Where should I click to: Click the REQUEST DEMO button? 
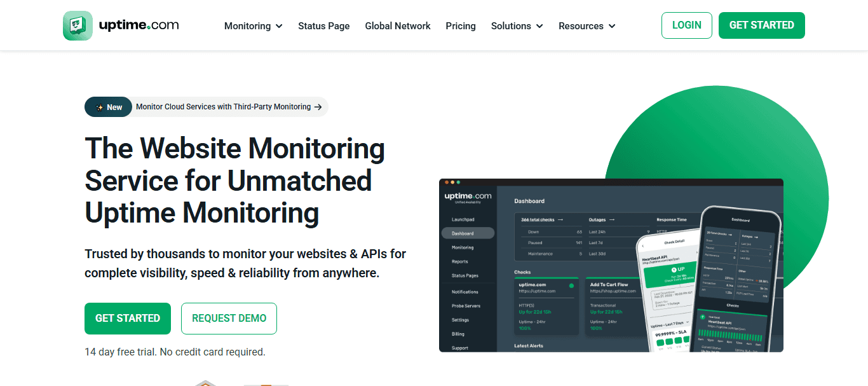tap(229, 319)
